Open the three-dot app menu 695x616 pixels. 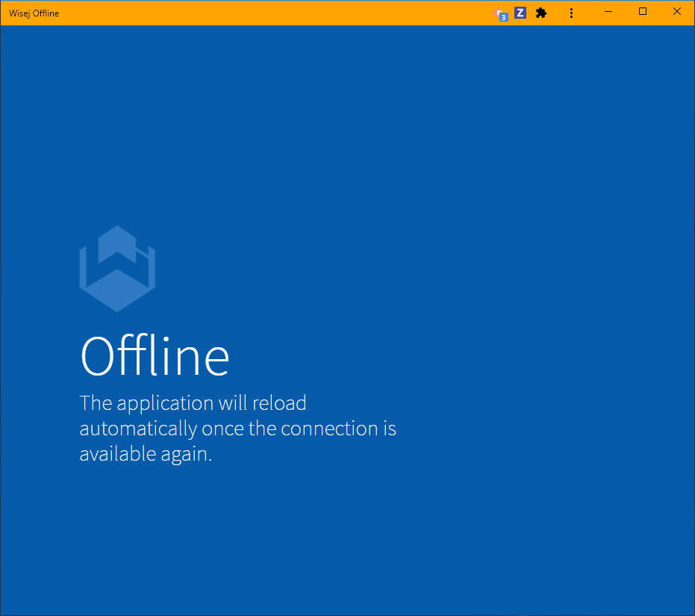coord(571,13)
